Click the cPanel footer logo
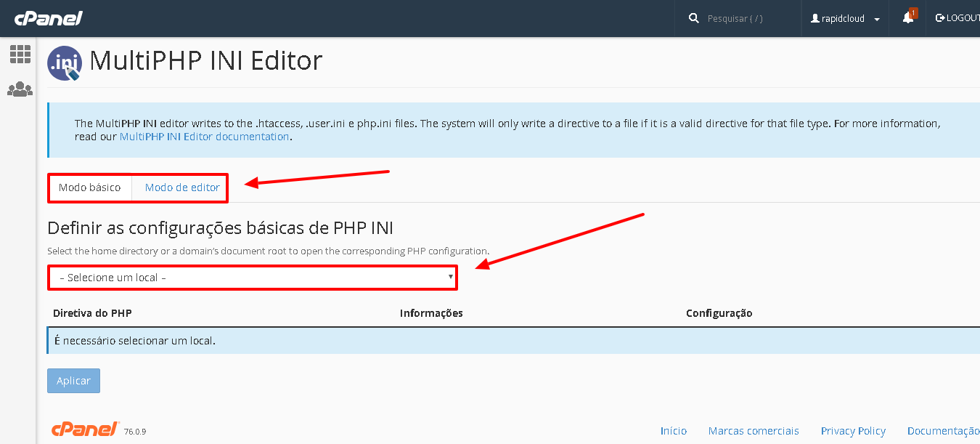The height and width of the screenshot is (444, 980). pos(85,429)
